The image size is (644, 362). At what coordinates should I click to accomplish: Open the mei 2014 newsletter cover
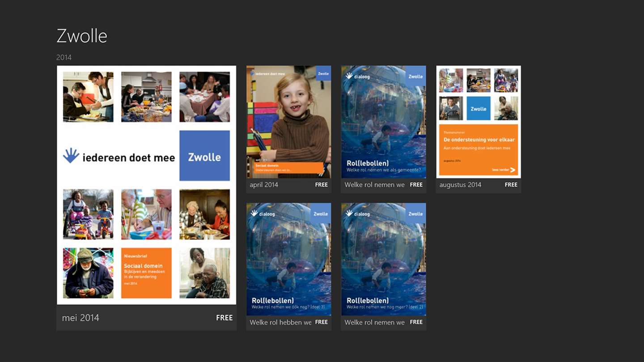pos(147,185)
